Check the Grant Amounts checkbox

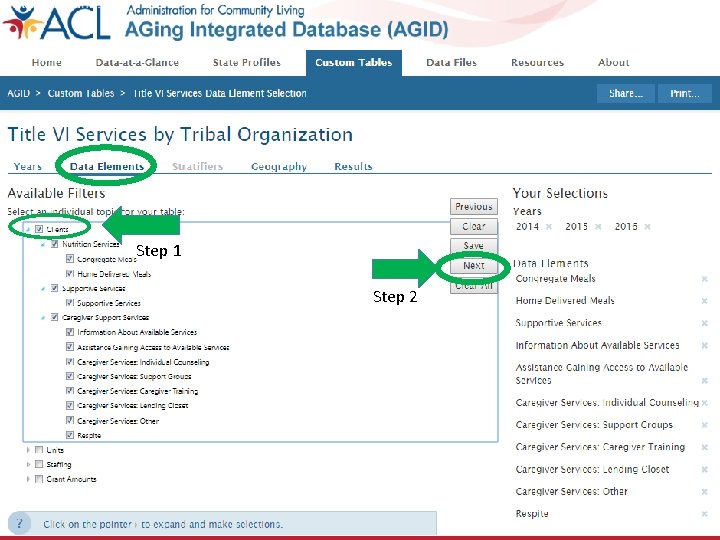(39, 479)
